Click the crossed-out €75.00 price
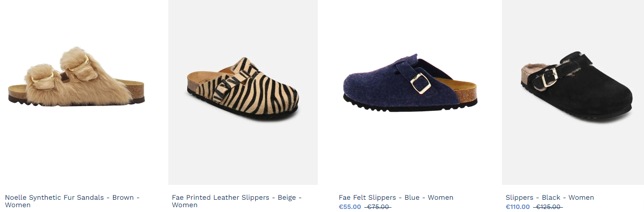Image resolution: width=644 pixels, height=212 pixels. pos(377,207)
